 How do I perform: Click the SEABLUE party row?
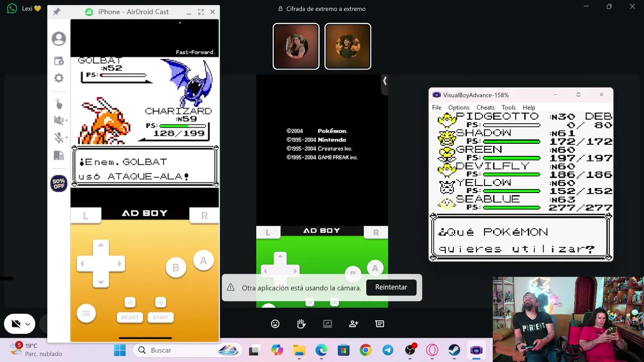click(x=525, y=204)
